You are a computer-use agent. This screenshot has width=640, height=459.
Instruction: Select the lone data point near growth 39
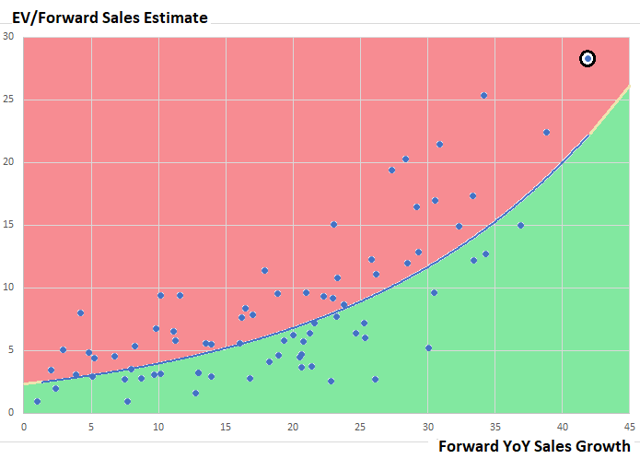pyautogui.click(x=546, y=132)
